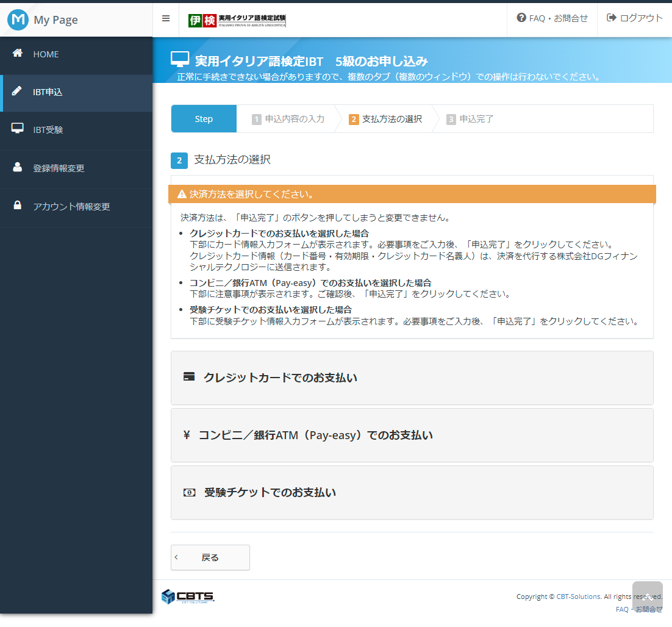
Task: Open IBT申込 in the sidebar
Action: tap(76, 93)
